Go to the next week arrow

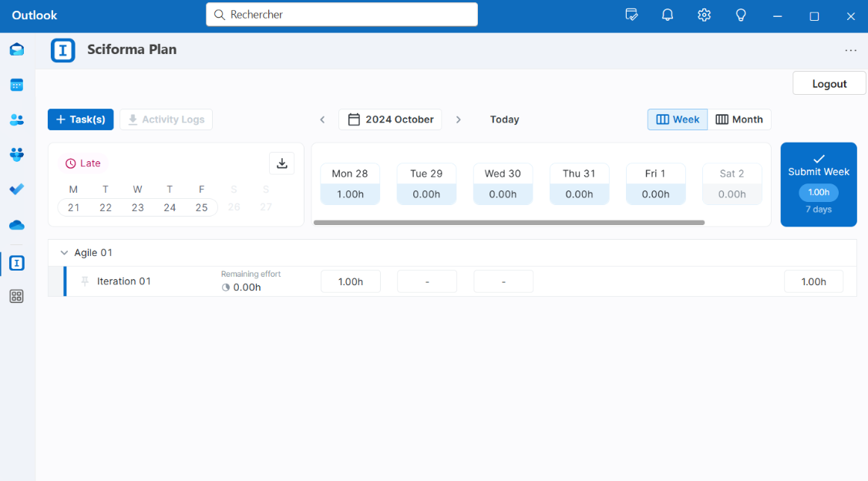click(459, 119)
